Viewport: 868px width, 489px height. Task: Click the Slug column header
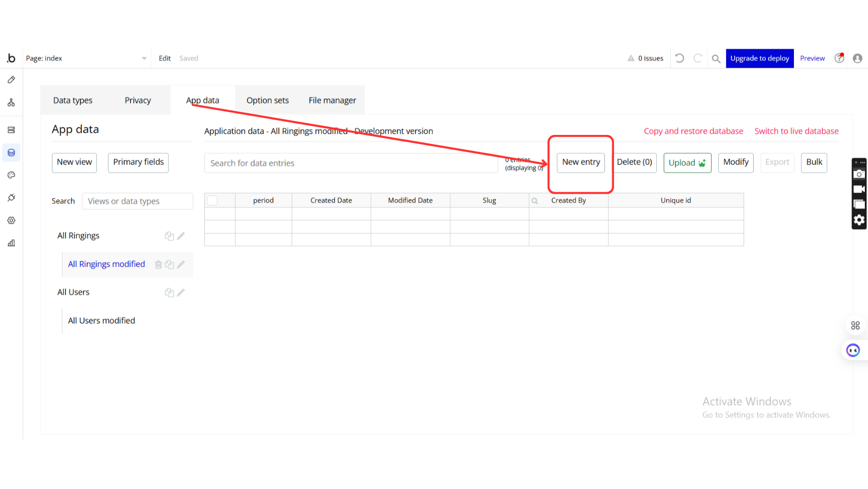(x=490, y=201)
